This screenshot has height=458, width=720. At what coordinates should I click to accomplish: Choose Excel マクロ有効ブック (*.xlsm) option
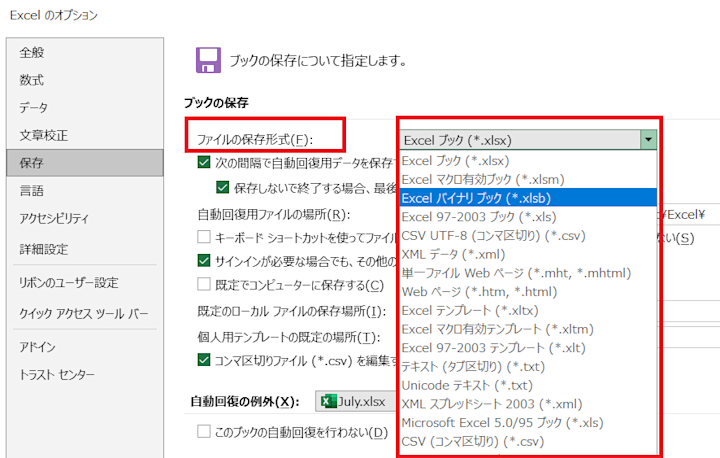(528, 179)
